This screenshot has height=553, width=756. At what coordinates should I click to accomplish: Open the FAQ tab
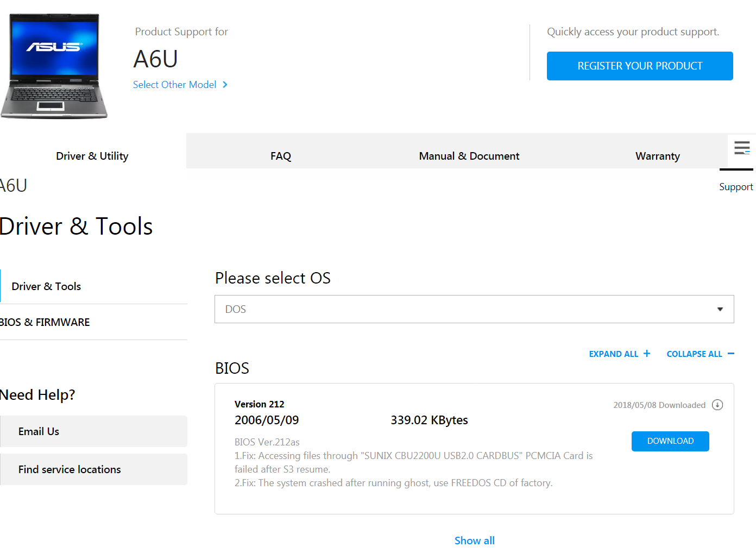(x=281, y=156)
